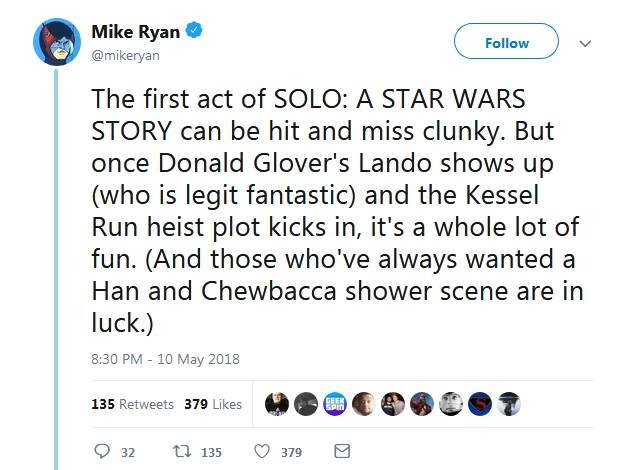Open the Mike Ryan display name link
631x470 pixels.
(x=136, y=31)
